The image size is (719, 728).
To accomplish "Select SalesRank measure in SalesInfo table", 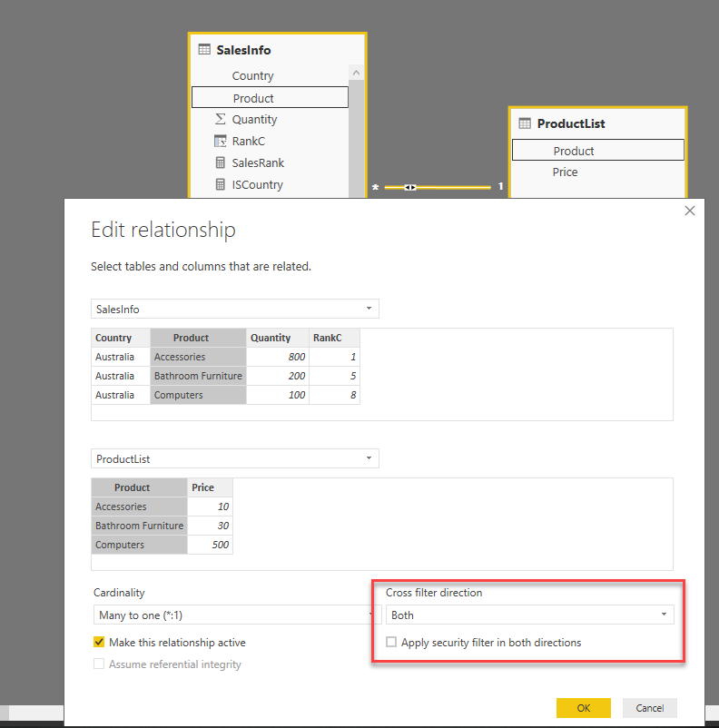I will pos(258,163).
